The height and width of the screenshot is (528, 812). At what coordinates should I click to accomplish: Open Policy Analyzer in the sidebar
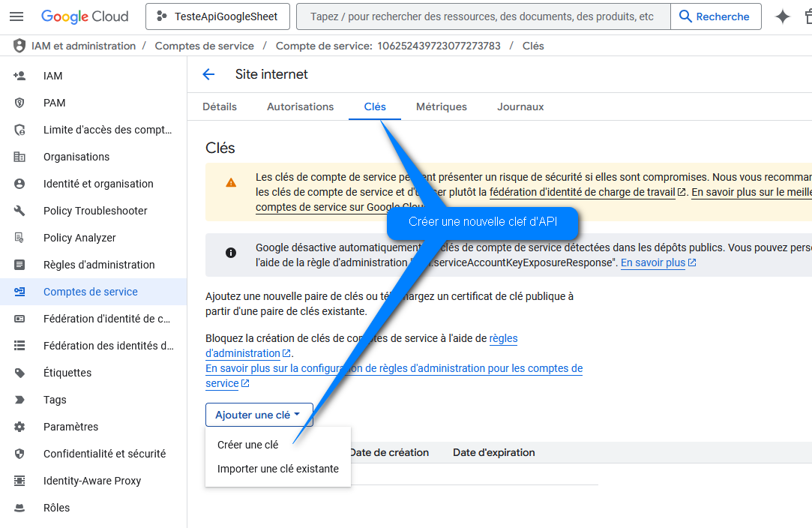tap(93, 237)
